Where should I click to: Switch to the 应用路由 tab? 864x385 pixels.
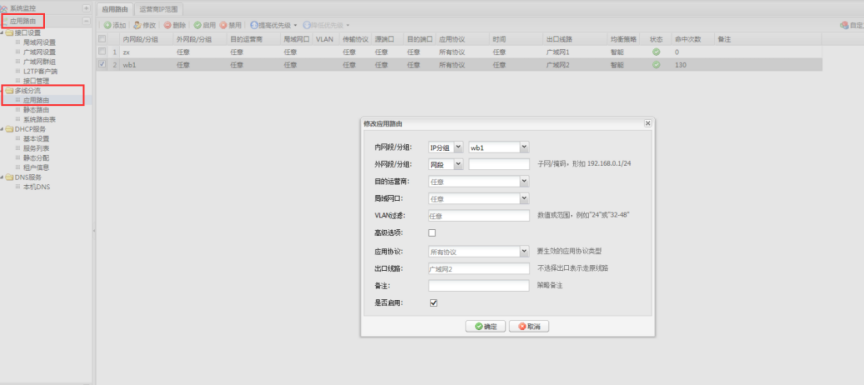pos(115,9)
